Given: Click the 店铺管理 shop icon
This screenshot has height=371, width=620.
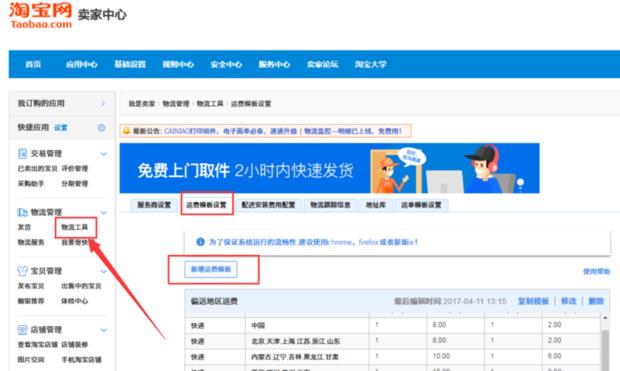Looking at the screenshot, I should click(22, 329).
